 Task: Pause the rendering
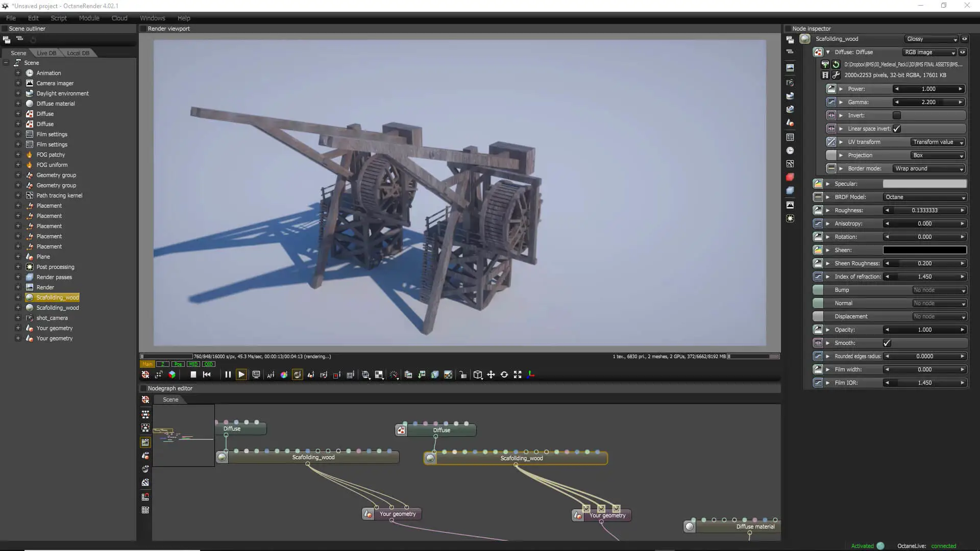(x=228, y=374)
